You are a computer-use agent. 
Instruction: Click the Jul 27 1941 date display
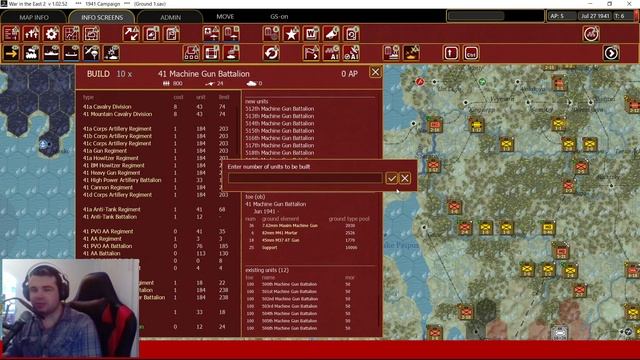coord(595,16)
